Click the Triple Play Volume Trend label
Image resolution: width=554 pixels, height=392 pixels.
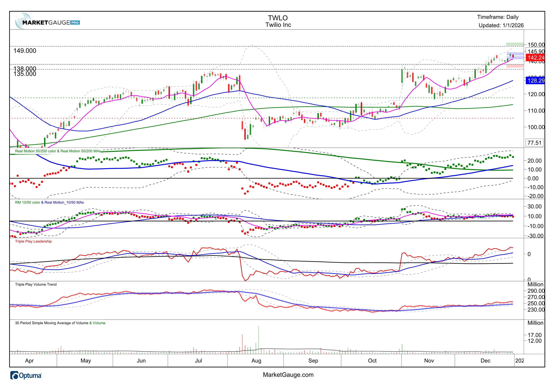(x=36, y=285)
